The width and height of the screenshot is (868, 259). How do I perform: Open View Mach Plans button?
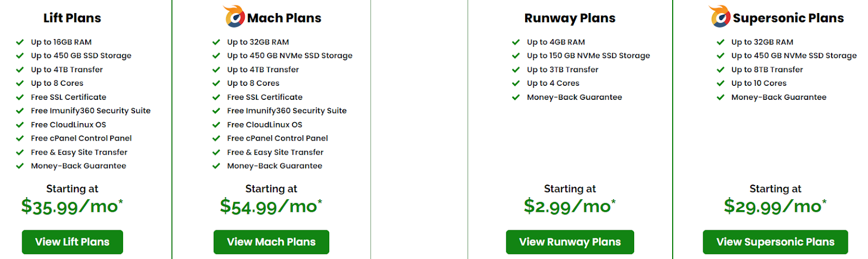[x=271, y=242]
